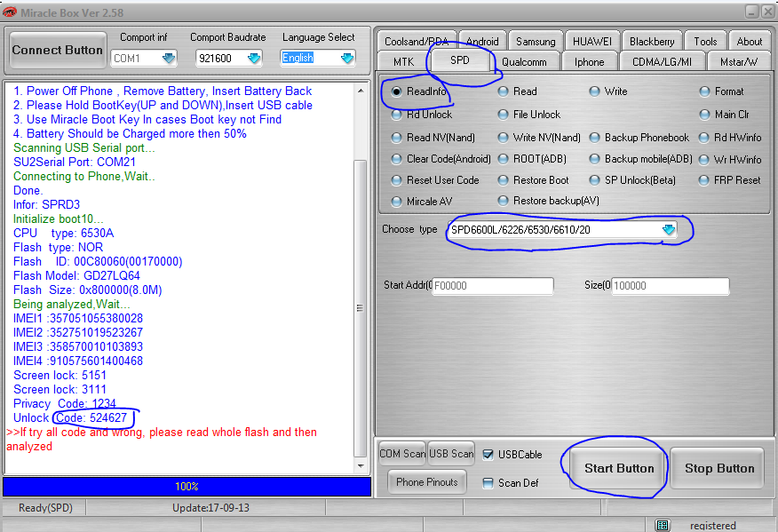Click the IMEI1 :357051055380028 log line
The image size is (778, 532).
pyautogui.click(x=78, y=318)
